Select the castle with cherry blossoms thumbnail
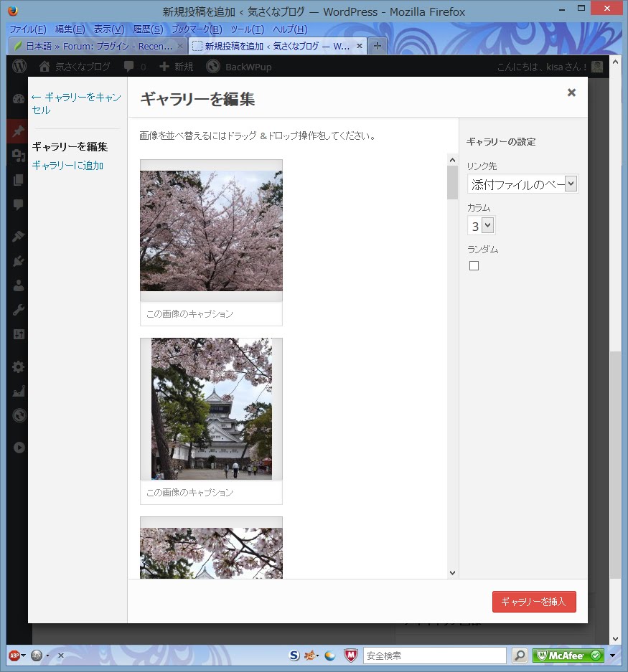Screen dimensions: 628x672 pos(211,409)
